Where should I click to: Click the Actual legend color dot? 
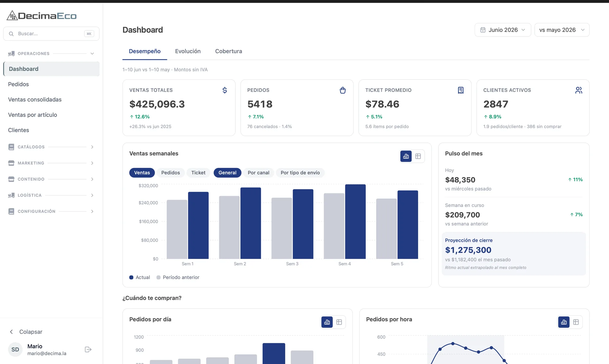(131, 278)
